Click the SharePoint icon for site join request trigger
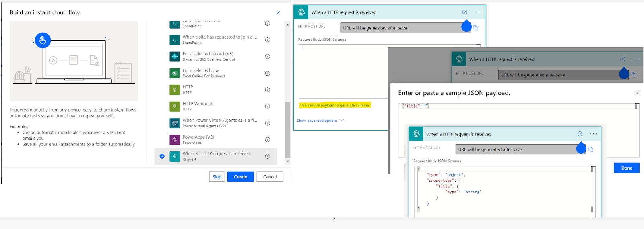The height and width of the screenshot is (229, 644). pyautogui.click(x=175, y=40)
